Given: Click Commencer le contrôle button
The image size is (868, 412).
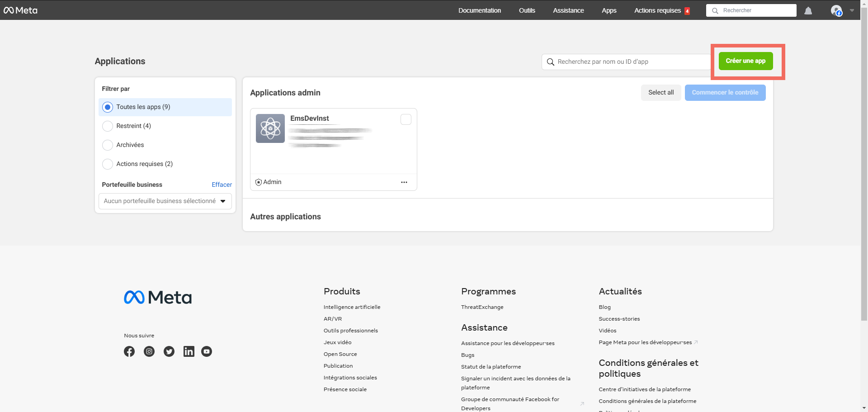Looking at the screenshot, I should (x=725, y=93).
